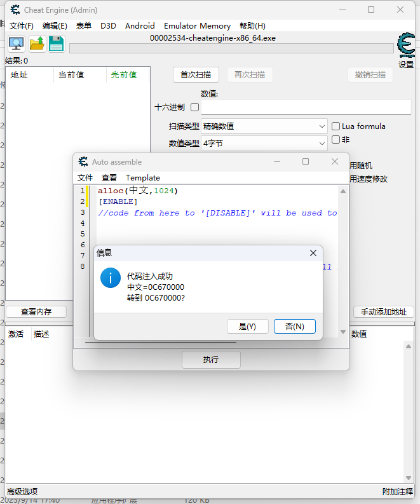The image size is (420, 504).
Task: Open the 帮助(H) help menu
Action: coord(253,25)
